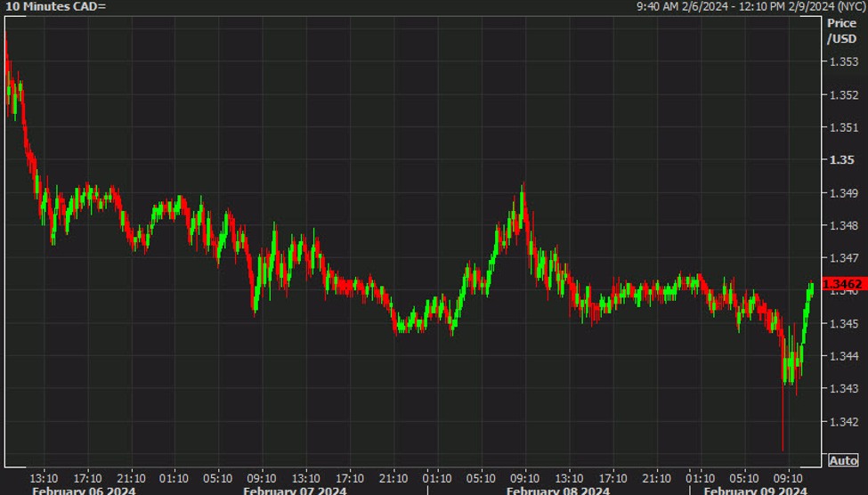Click the Price /USD axis label
Image resolution: width=868 pixels, height=495 pixels.
[x=842, y=31]
